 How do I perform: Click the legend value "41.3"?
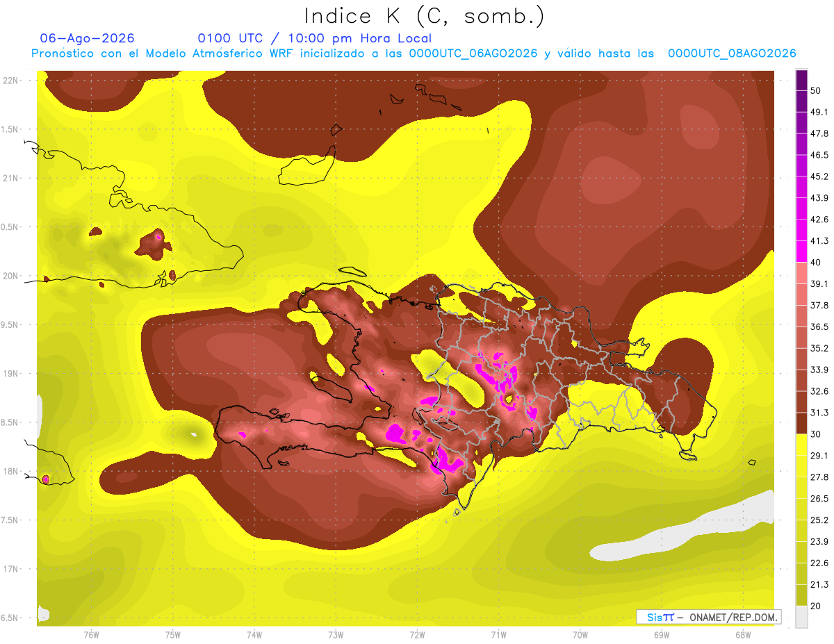820,241
